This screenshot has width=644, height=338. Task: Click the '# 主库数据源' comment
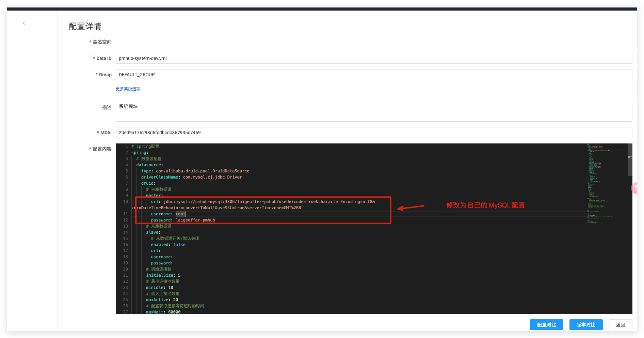click(x=159, y=189)
